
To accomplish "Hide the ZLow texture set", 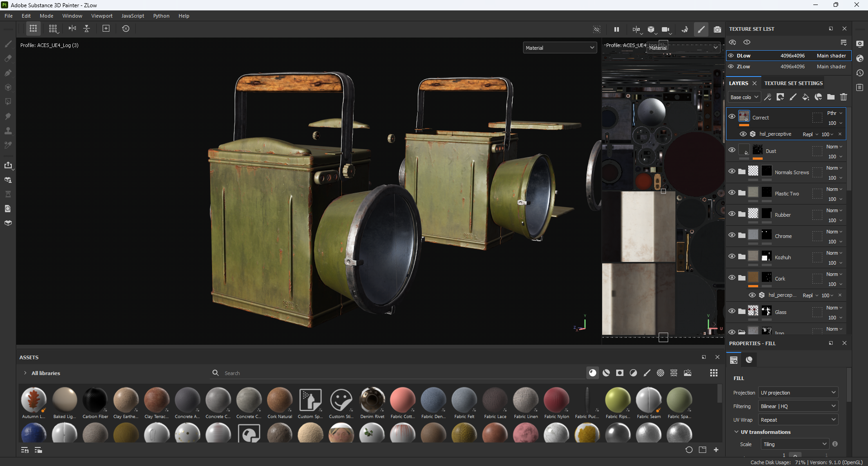I will (x=731, y=67).
